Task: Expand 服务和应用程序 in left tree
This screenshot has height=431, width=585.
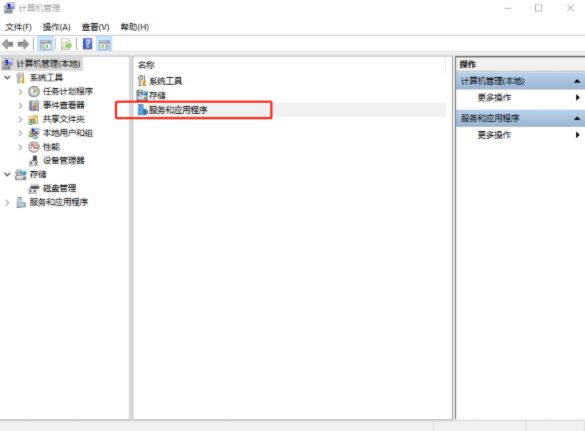Action: click(x=7, y=202)
